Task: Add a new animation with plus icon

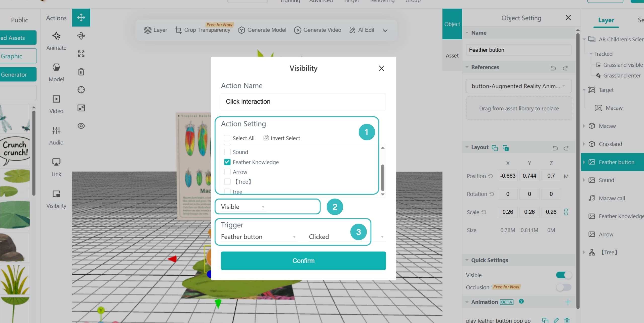Action: click(x=568, y=302)
